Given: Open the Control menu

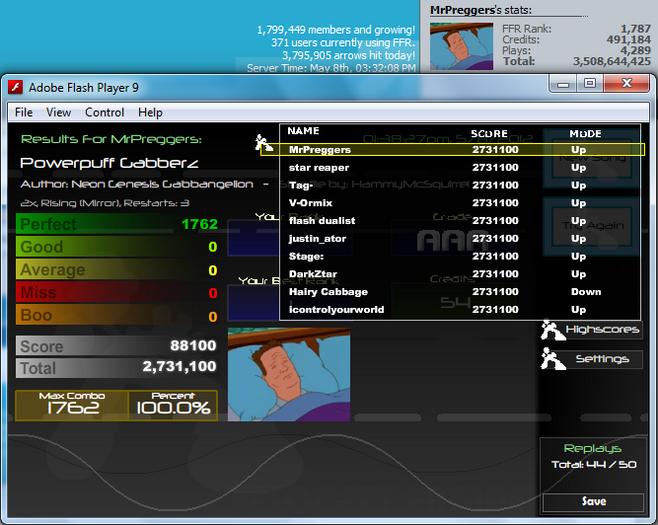Looking at the screenshot, I should point(104,112).
